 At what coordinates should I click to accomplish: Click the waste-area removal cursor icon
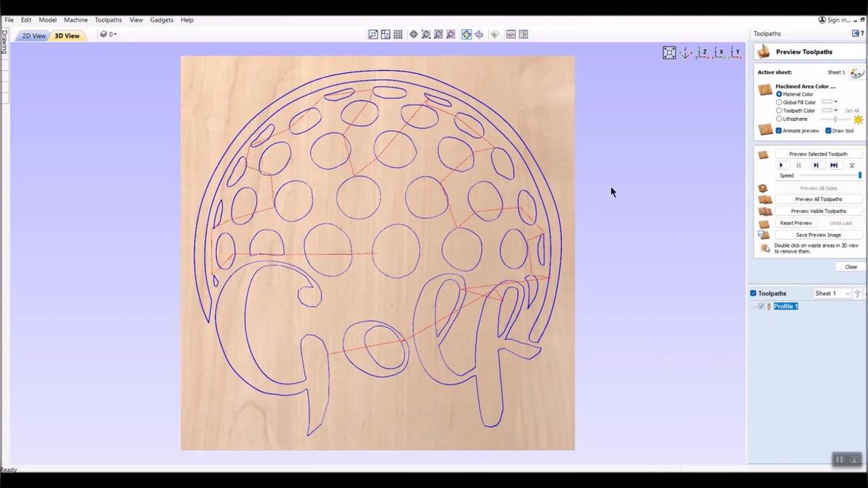pyautogui.click(x=765, y=248)
